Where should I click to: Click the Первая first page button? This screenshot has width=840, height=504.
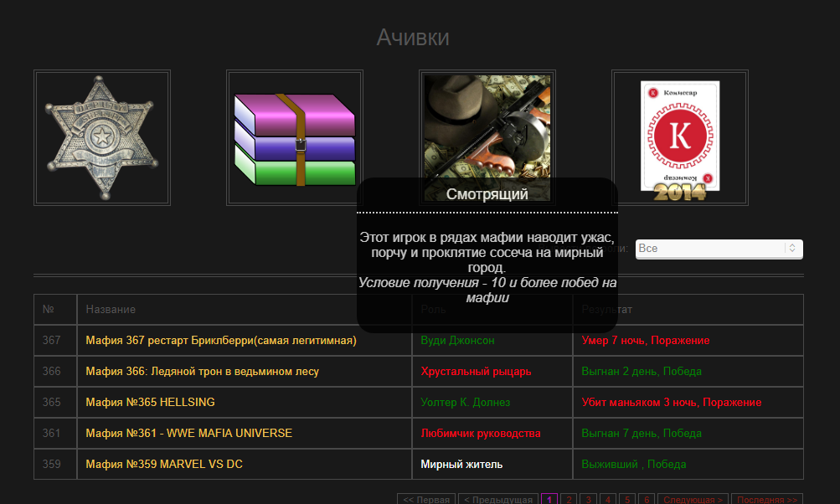(x=426, y=499)
